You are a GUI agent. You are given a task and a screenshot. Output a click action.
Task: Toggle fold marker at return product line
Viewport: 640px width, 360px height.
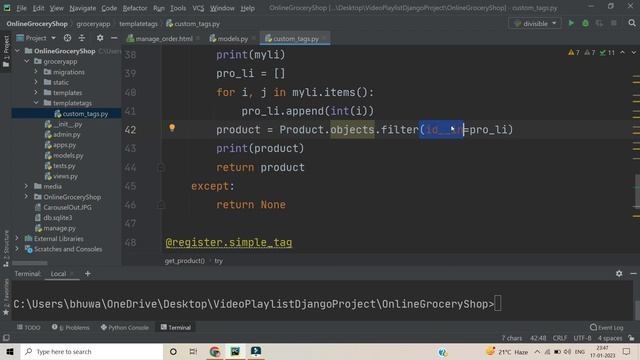[161, 167]
